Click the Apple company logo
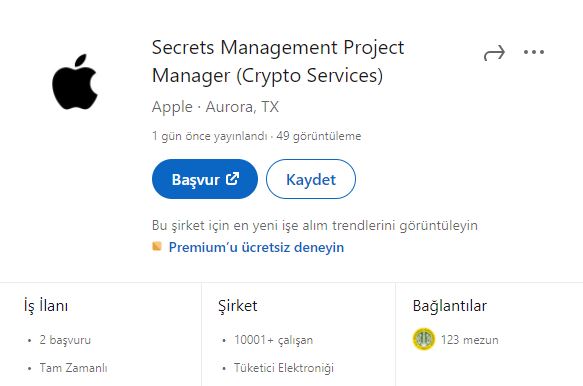This screenshot has width=583, height=386. tap(75, 82)
